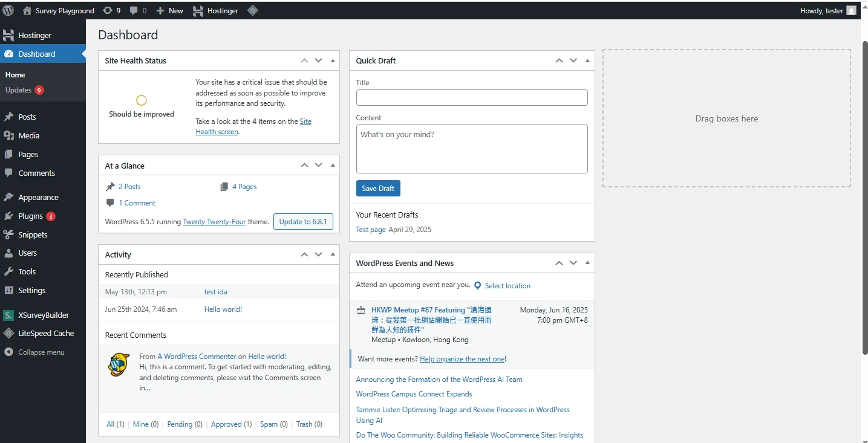Screen dimensions: 868x443
Task: Click the page vertical scrollbar
Action: [x=864, y=181]
